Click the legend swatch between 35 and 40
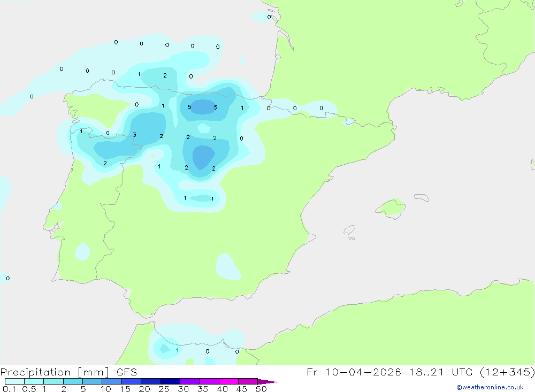The height and width of the screenshot is (392, 535). (x=209, y=381)
